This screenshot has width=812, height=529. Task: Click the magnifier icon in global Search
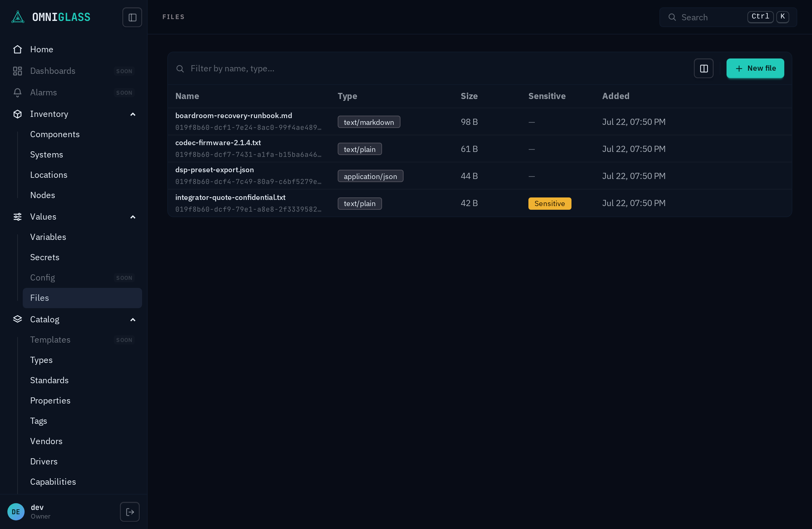672,17
